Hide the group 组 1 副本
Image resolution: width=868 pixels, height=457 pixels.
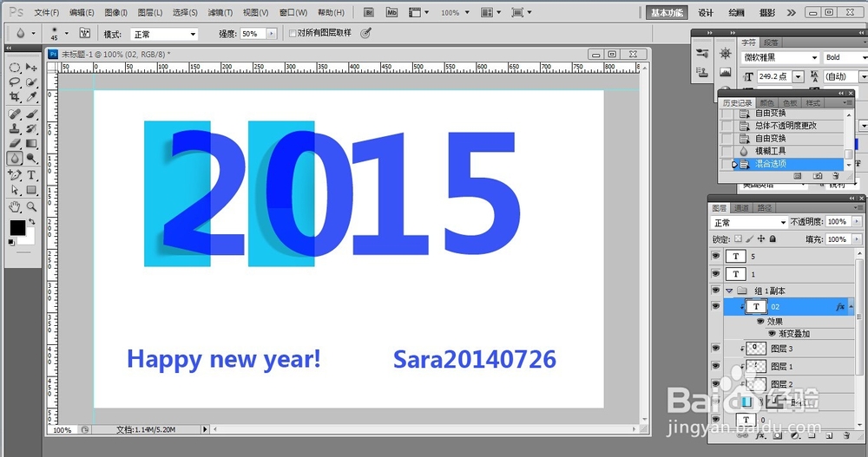coord(716,290)
